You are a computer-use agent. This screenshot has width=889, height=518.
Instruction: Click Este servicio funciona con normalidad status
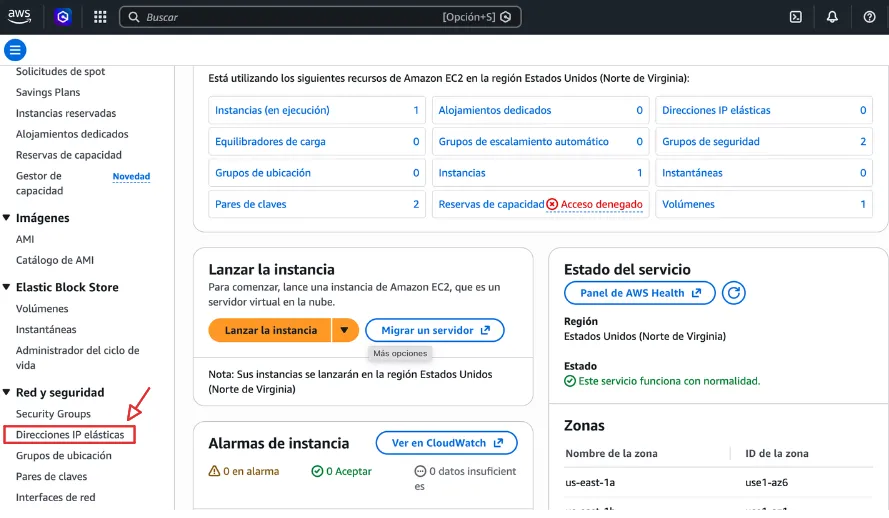coord(662,381)
